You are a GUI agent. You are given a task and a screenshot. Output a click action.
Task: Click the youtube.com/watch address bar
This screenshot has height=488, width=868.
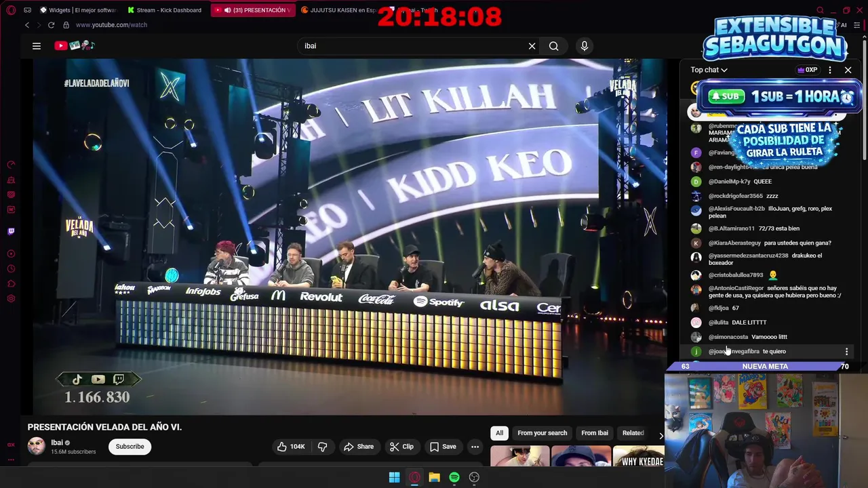click(x=111, y=25)
